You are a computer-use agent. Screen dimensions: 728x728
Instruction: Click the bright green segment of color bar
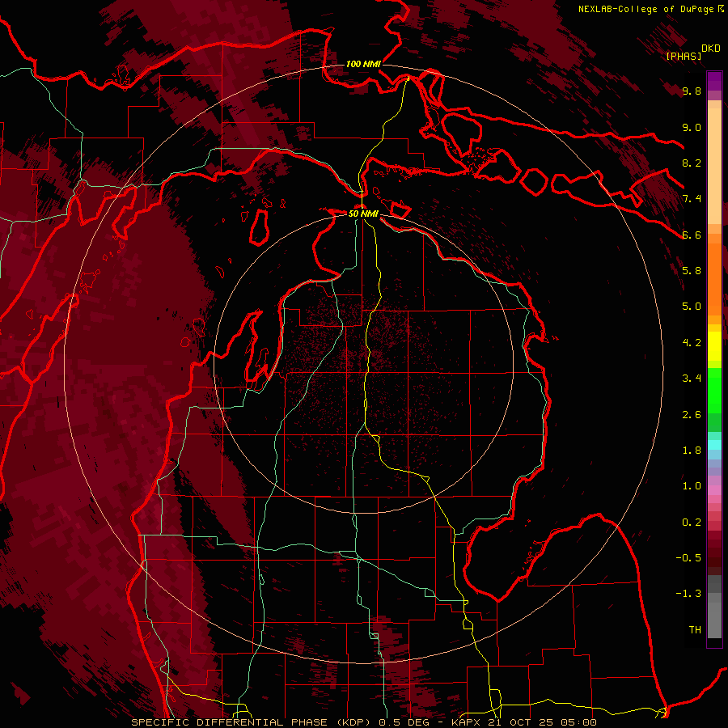pyautogui.click(x=714, y=391)
